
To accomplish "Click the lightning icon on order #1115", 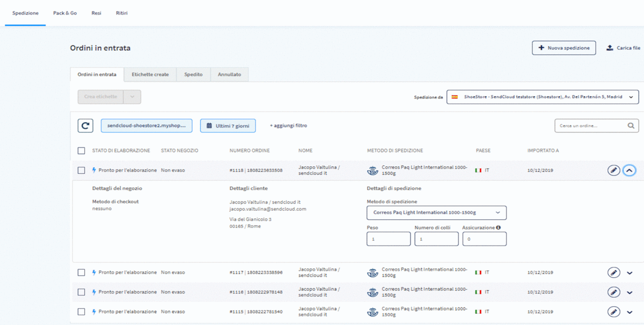I will coord(94,312).
